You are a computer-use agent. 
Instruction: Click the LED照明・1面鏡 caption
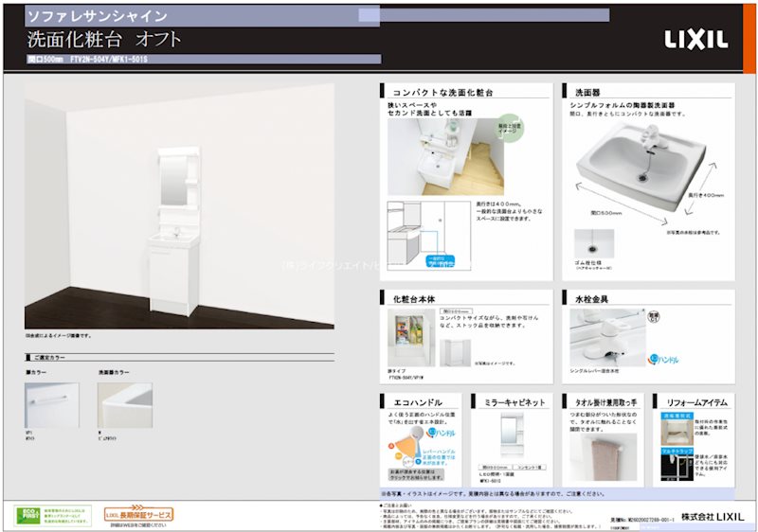click(x=496, y=474)
